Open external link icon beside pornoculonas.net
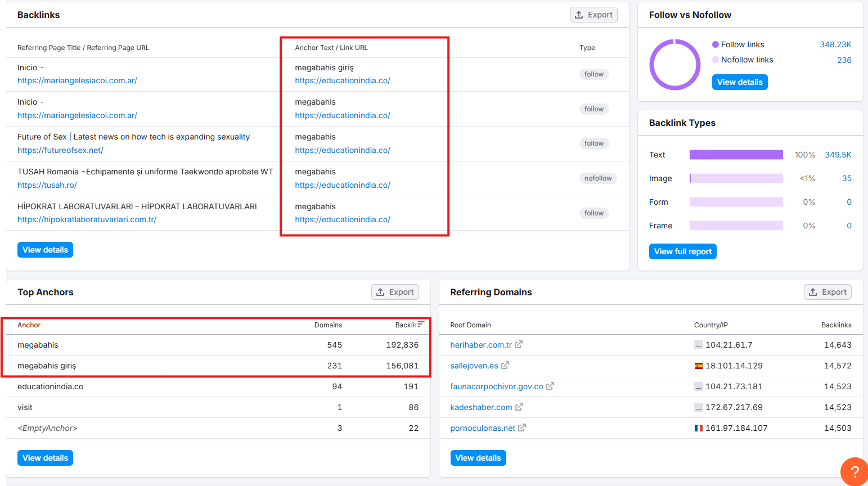This screenshot has width=868, height=486. pos(522,427)
